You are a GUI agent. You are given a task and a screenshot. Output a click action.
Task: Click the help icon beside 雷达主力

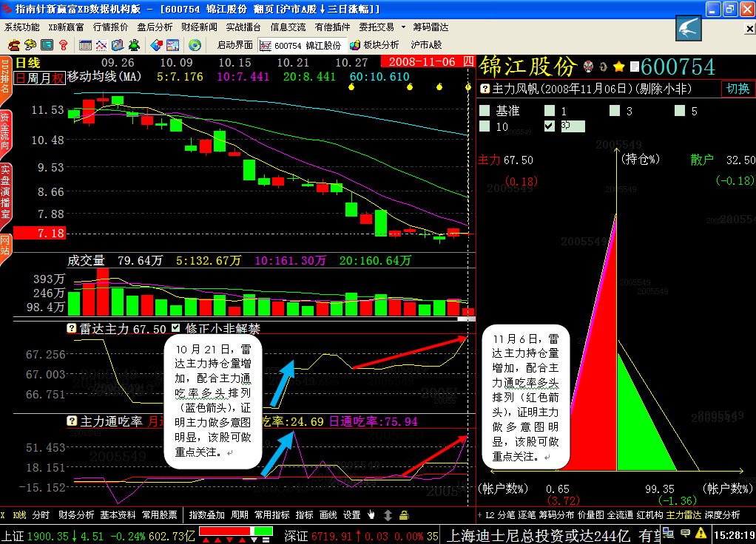[72, 329]
